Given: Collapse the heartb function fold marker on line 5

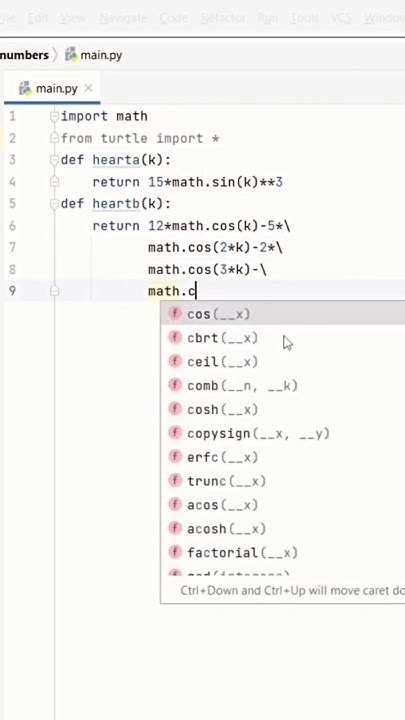Looking at the screenshot, I should click(54, 203).
